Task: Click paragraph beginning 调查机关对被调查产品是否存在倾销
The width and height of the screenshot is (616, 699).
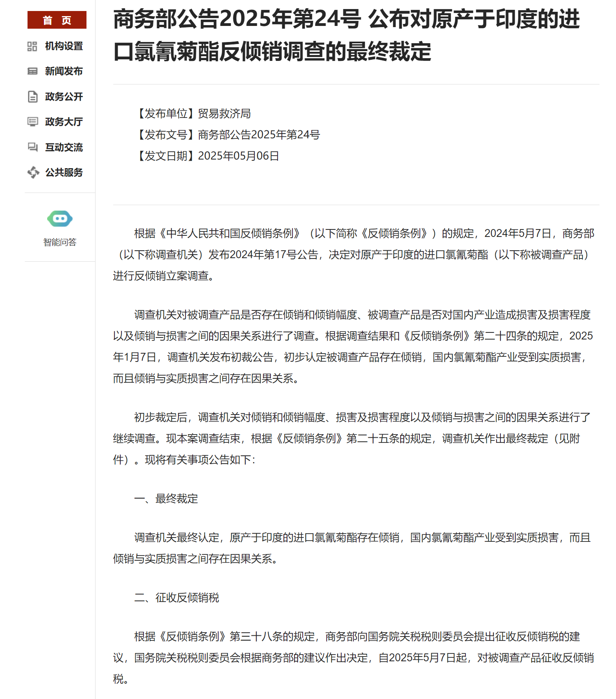Action: coord(353,347)
